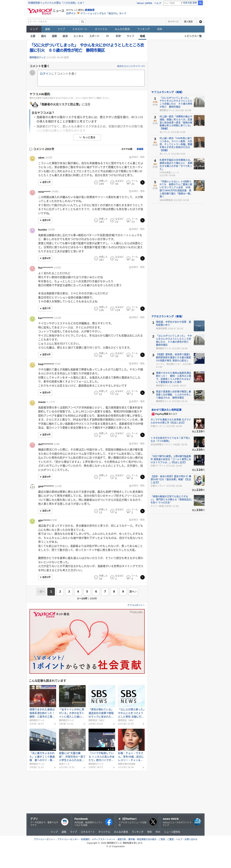
Task: Sort comments by おすすめ順
Action: point(127,149)
